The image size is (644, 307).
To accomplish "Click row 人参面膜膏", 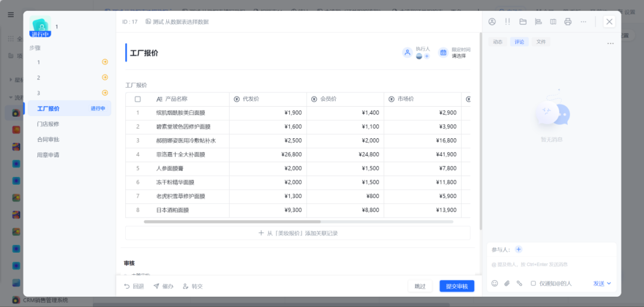I will [x=298, y=168].
